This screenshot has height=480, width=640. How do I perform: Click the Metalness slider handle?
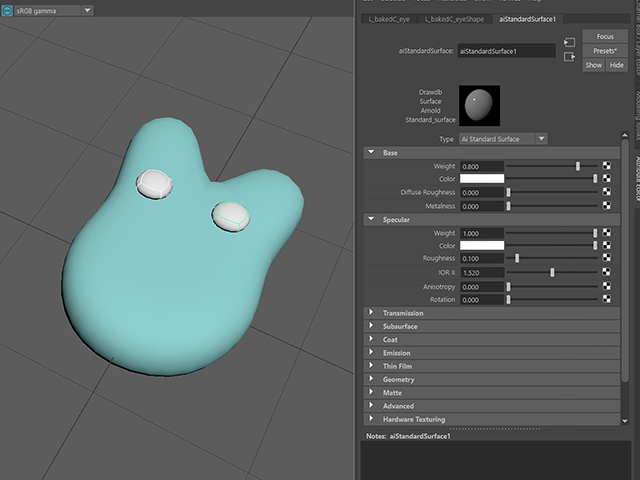pyautogui.click(x=509, y=206)
